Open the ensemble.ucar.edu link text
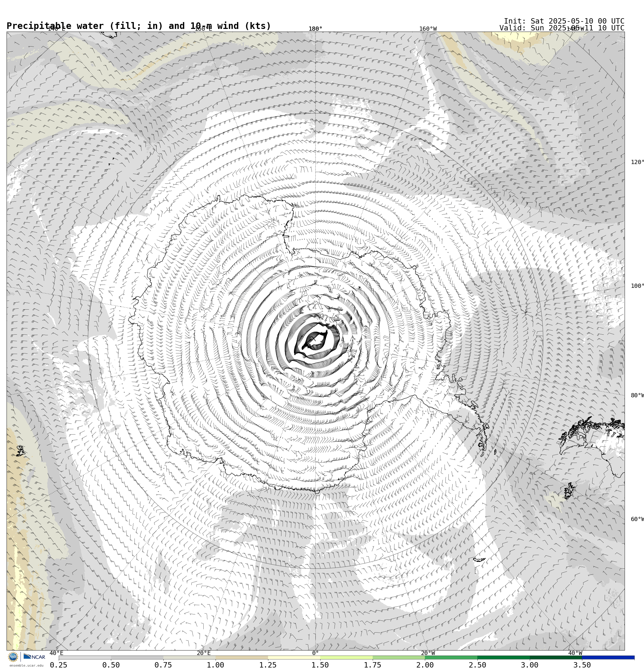The image size is (644, 669). pyautogui.click(x=26, y=665)
